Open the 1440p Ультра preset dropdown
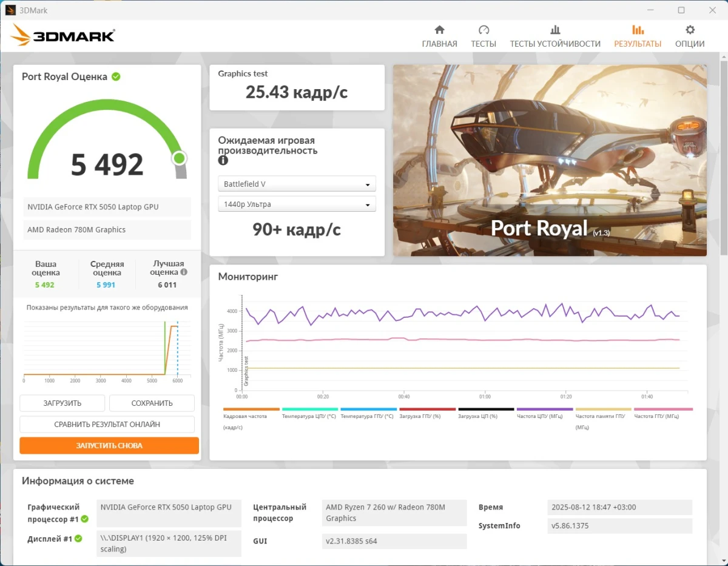This screenshot has width=728, height=566. pos(297,204)
